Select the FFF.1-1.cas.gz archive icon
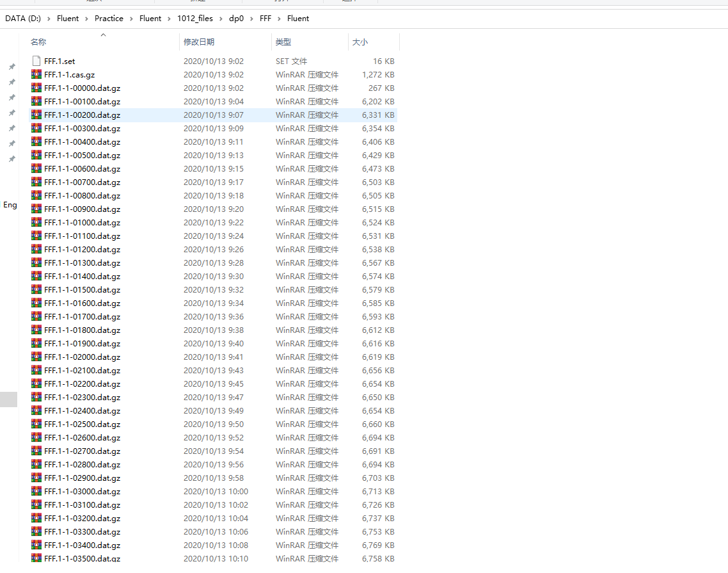728x573 pixels. click(x=36, y=75)
